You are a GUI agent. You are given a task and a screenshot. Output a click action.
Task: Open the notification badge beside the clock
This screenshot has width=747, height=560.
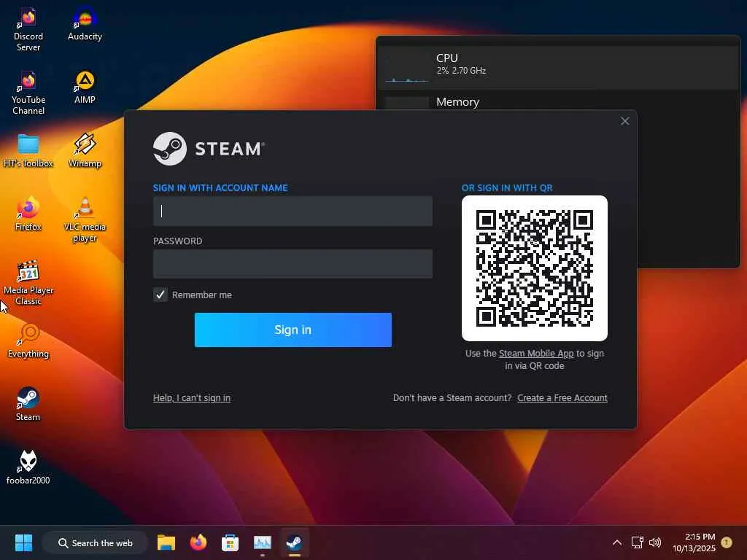coord(727,542)
